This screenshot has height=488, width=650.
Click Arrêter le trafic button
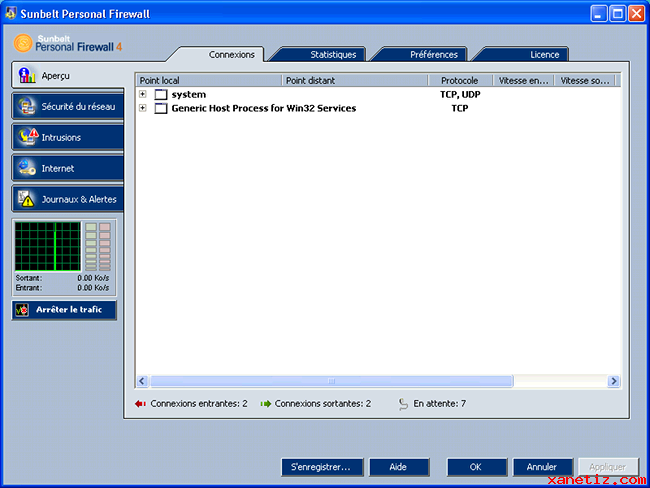[64, 310]
